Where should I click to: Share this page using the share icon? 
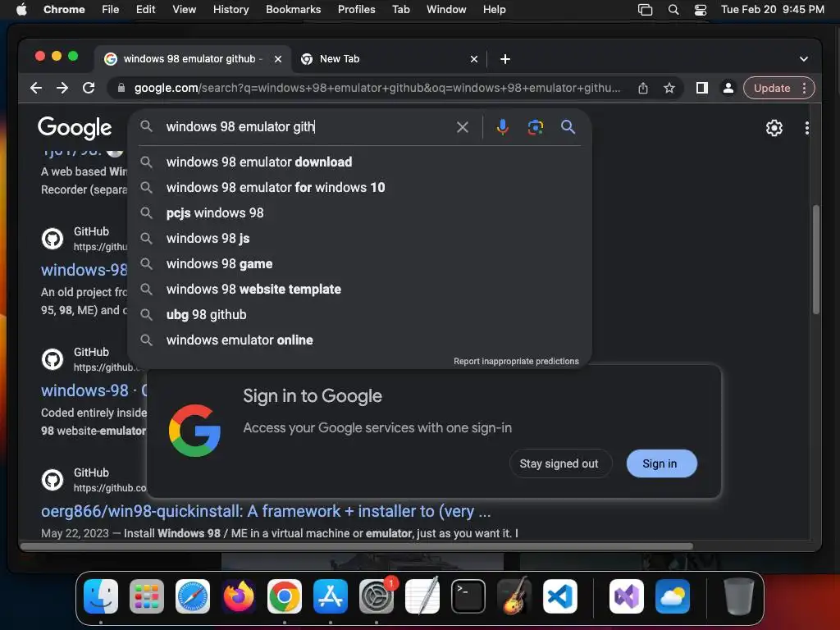[643, 88]
